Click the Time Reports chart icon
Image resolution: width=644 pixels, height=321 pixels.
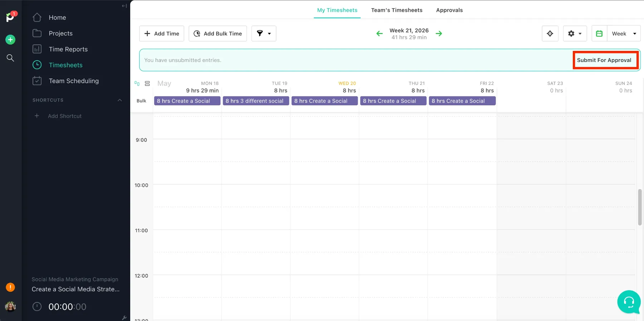click(x=37, y=49)
